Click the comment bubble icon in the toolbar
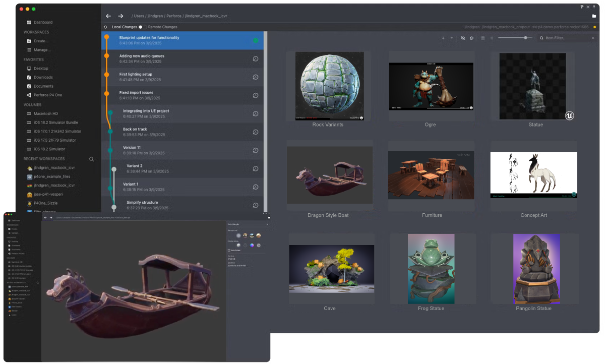 pos(471,38)
